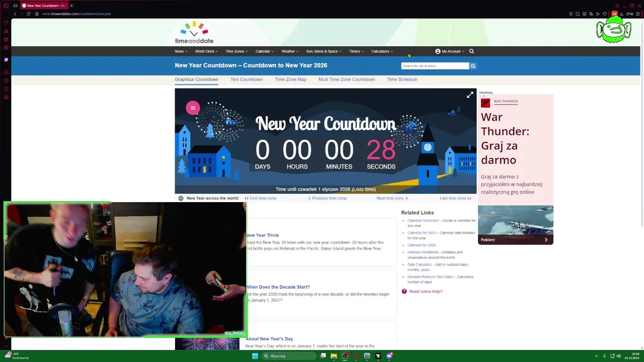The width and height of the screenshot is (644, 362).
Task: Go back to previous page
Action: tap(15, 14)
